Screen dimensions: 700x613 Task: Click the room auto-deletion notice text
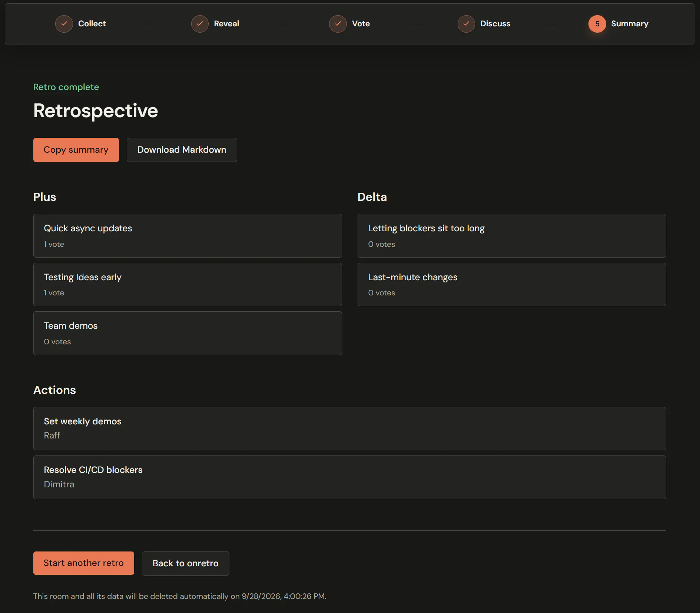(180, 596)
